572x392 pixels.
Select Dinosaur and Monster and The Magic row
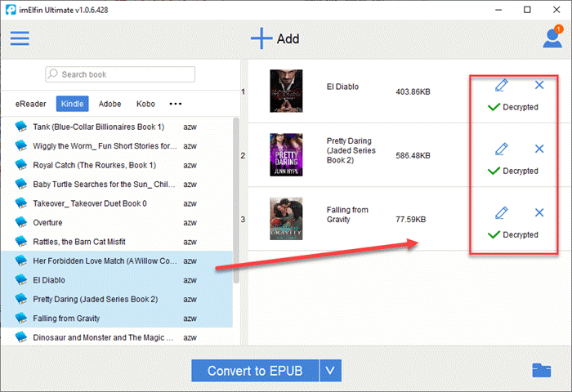point(117,337)
